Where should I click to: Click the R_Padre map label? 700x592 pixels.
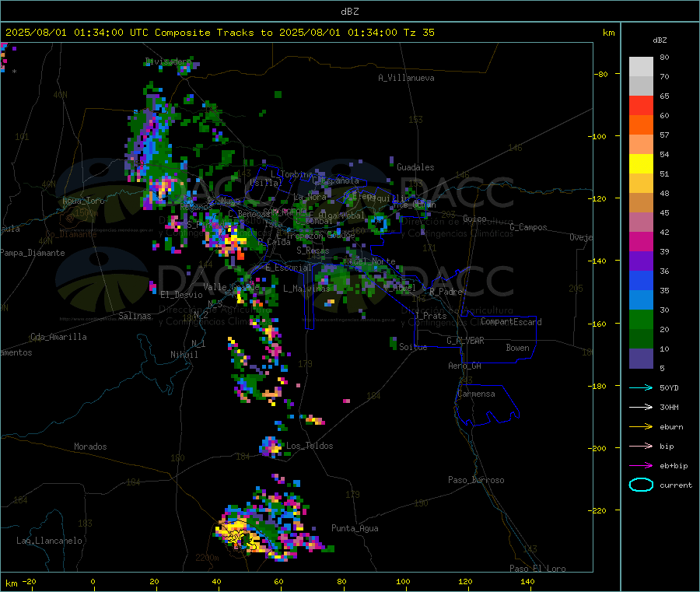(446, 292)
